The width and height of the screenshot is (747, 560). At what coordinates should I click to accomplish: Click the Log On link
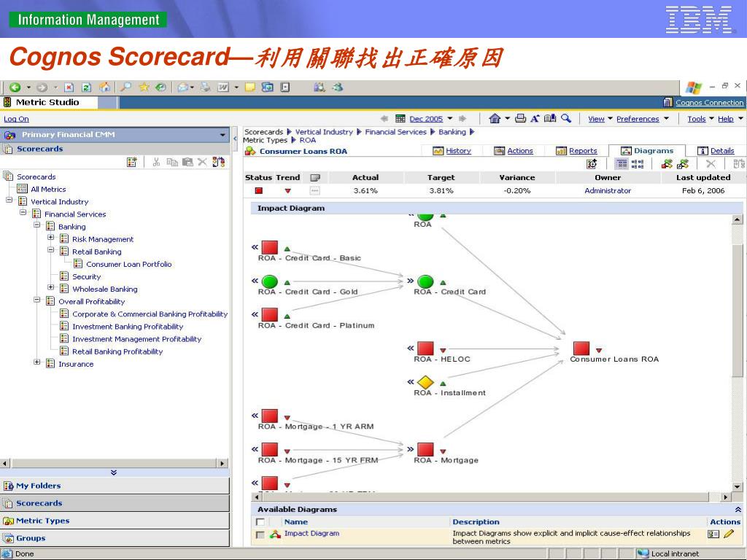[x=16, y=119]
